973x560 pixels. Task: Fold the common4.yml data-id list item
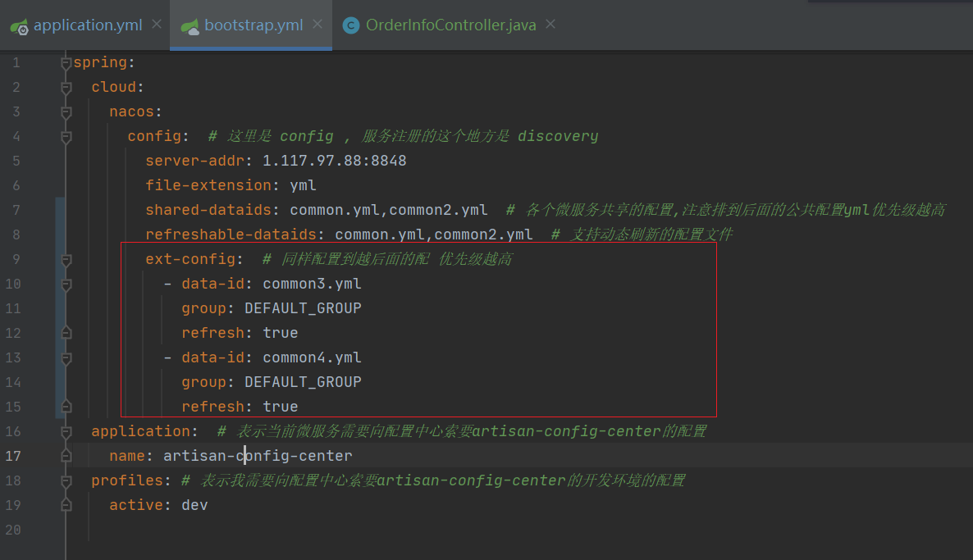66,358
